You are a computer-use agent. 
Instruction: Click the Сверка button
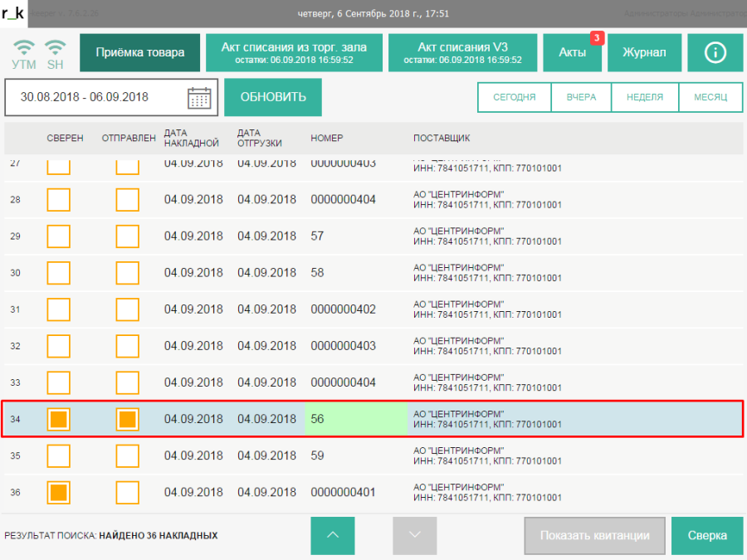(x=707, y=535)
